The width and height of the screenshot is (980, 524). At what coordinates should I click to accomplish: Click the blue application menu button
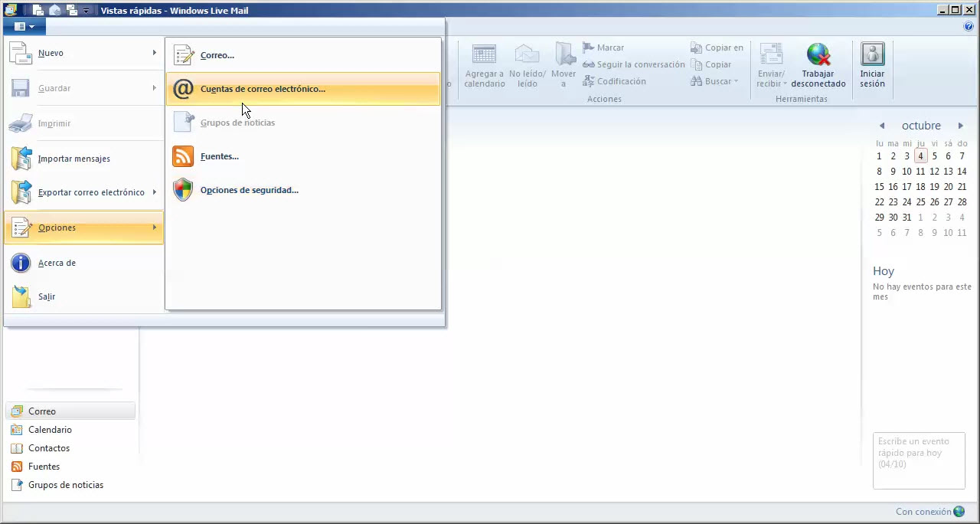pos(24,27)
